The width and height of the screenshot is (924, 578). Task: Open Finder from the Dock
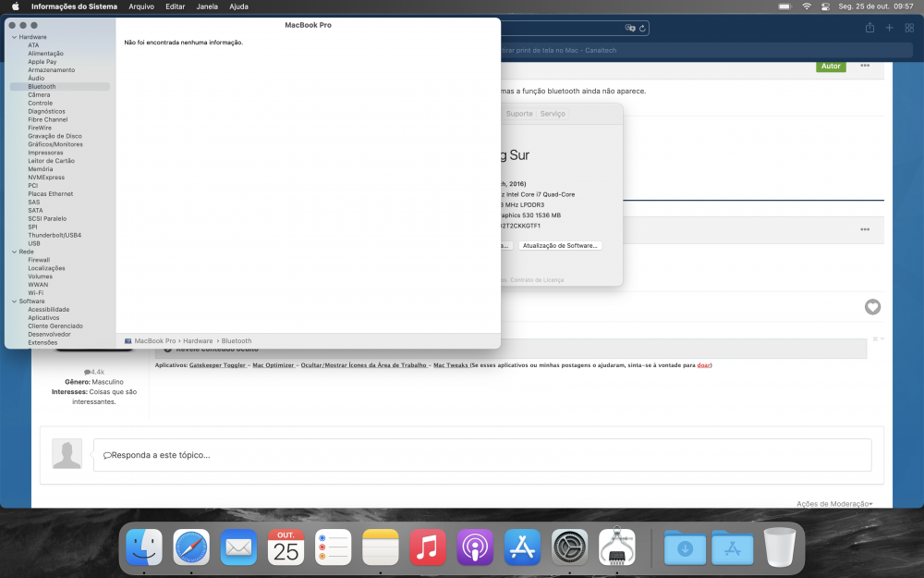(144, 547)
